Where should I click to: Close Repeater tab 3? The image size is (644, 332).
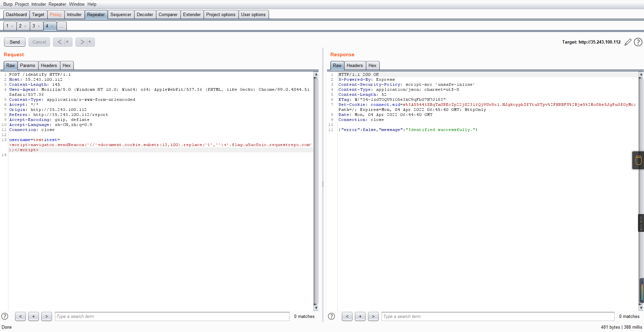point(39,26)
